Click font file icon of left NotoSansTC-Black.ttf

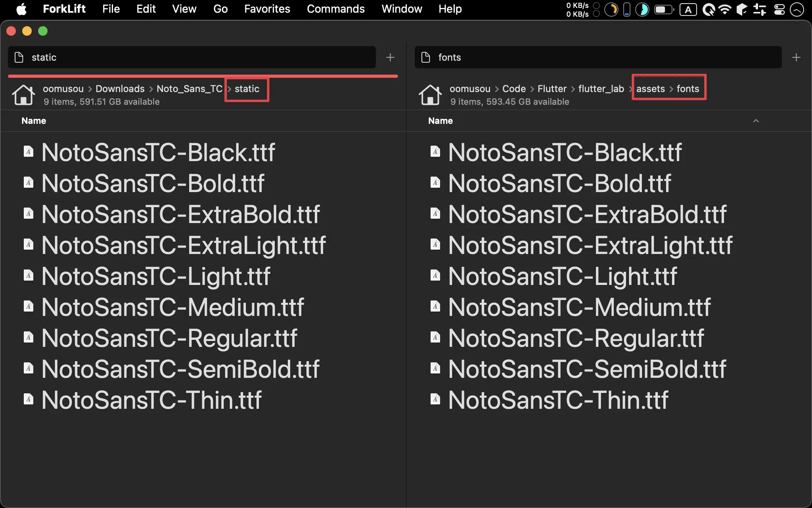(29, 152)
